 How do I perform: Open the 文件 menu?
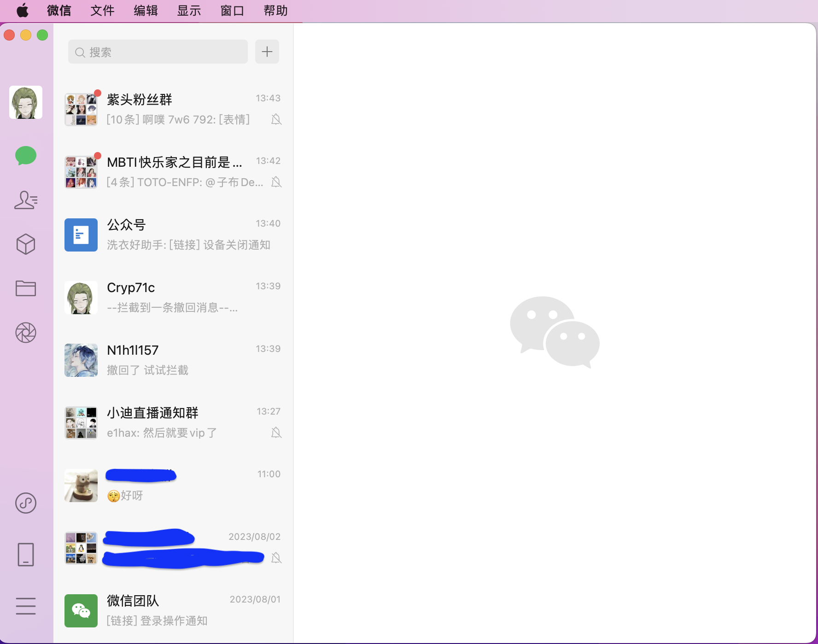point(102,11)
